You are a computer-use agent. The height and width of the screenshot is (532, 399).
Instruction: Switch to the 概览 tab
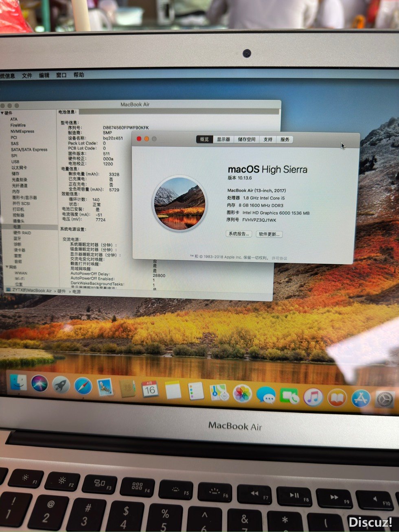pyautogui.click(x=204, y=139)
